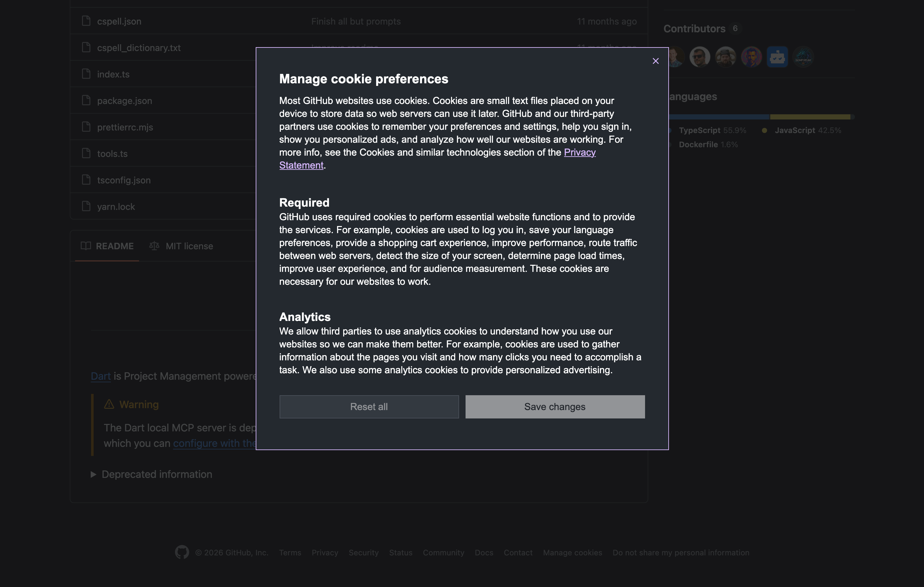Click the MIT license scale icon
924x587 pixels.
pos(154,245)
